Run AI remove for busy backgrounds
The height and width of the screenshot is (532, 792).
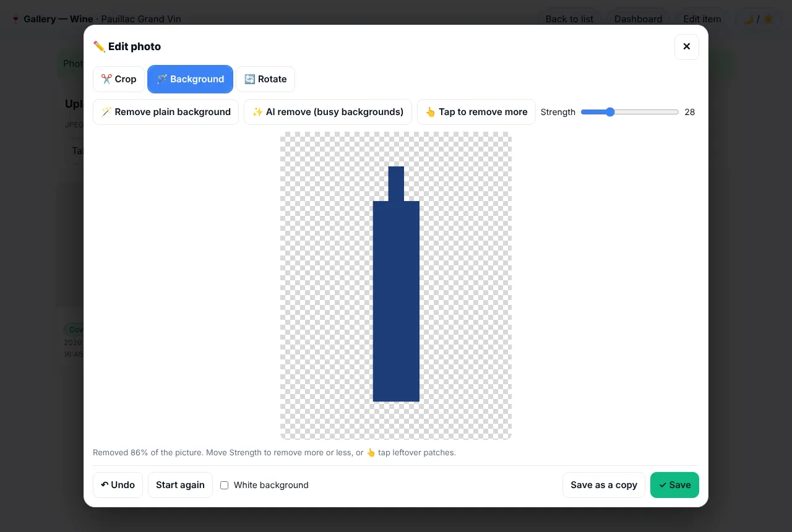[x=328, y=112]
